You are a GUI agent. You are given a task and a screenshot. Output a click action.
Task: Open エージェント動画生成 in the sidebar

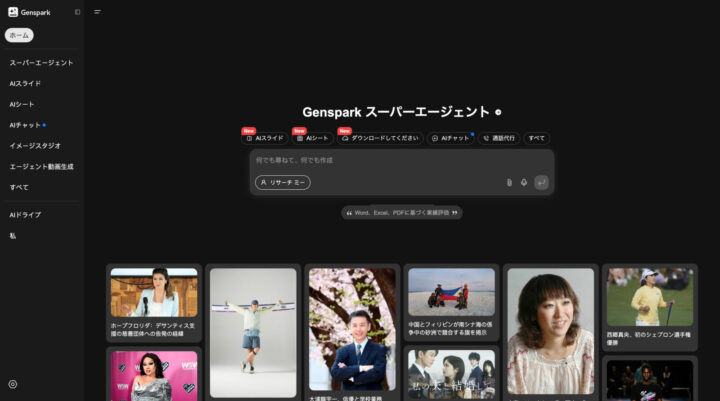coord(41,166)
